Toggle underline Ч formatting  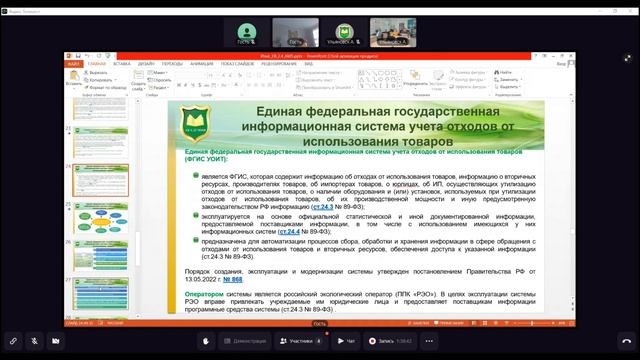click(193, 85)
